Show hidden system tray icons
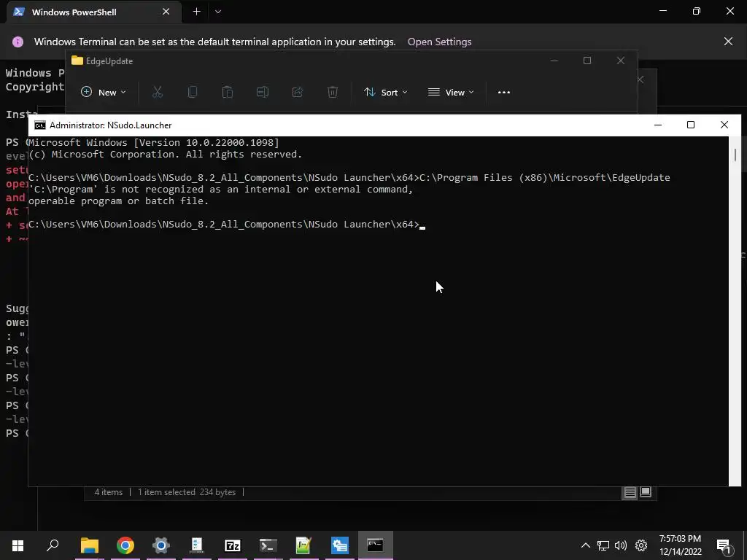 tap(586, 545)
